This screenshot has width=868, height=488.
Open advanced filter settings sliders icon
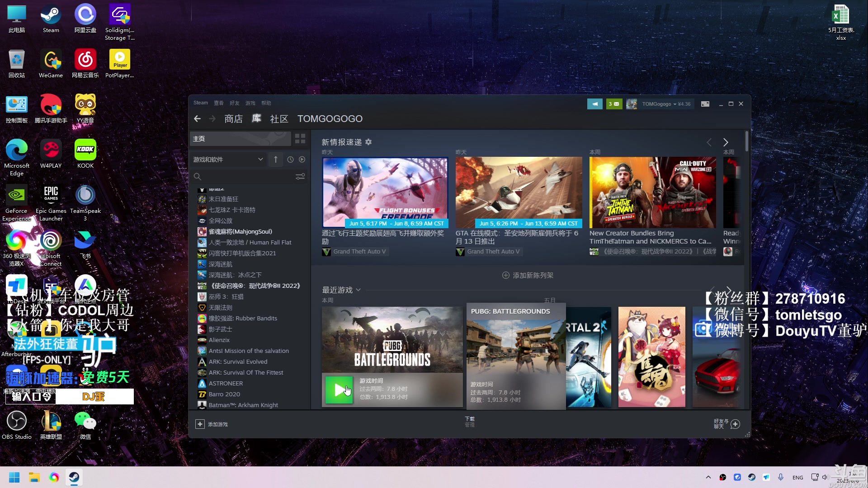[300, 177]
